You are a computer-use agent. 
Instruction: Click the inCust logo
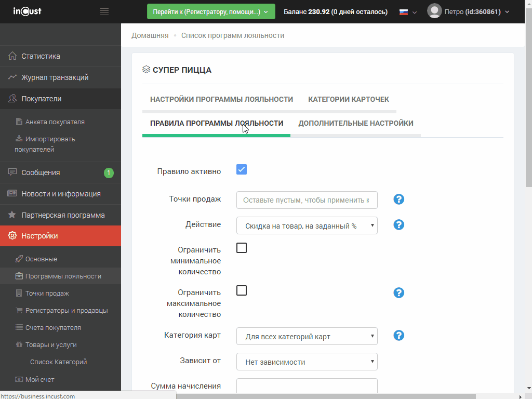[x=27, y=11]
